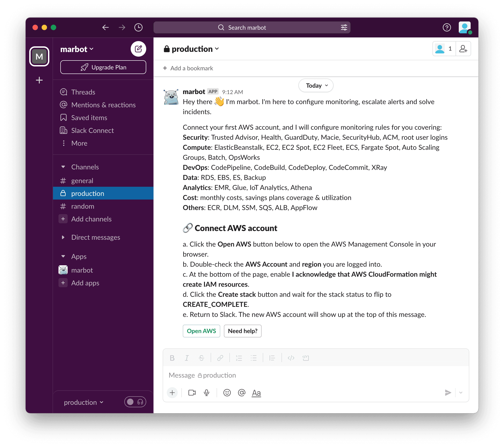Image resolution: width=504 pixels, height=447 pixels.
Task: Click Add apps
Action: click(x=103, y=283)
